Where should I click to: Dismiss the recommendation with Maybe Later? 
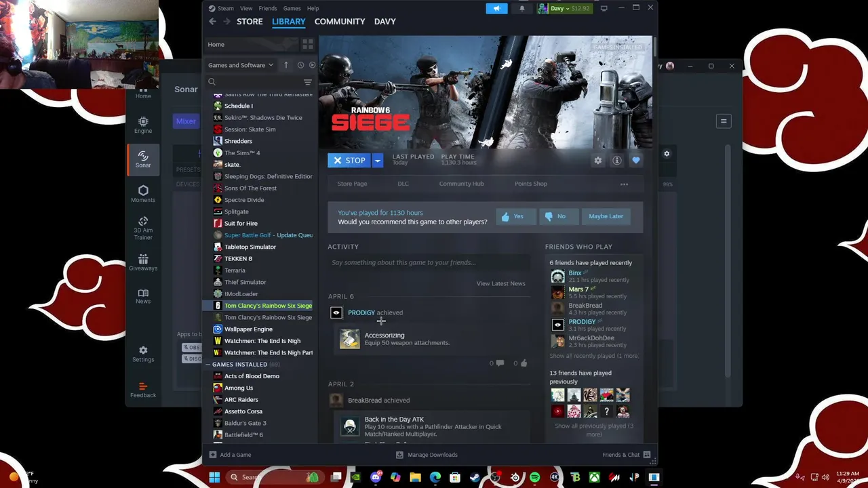point(606,216)
